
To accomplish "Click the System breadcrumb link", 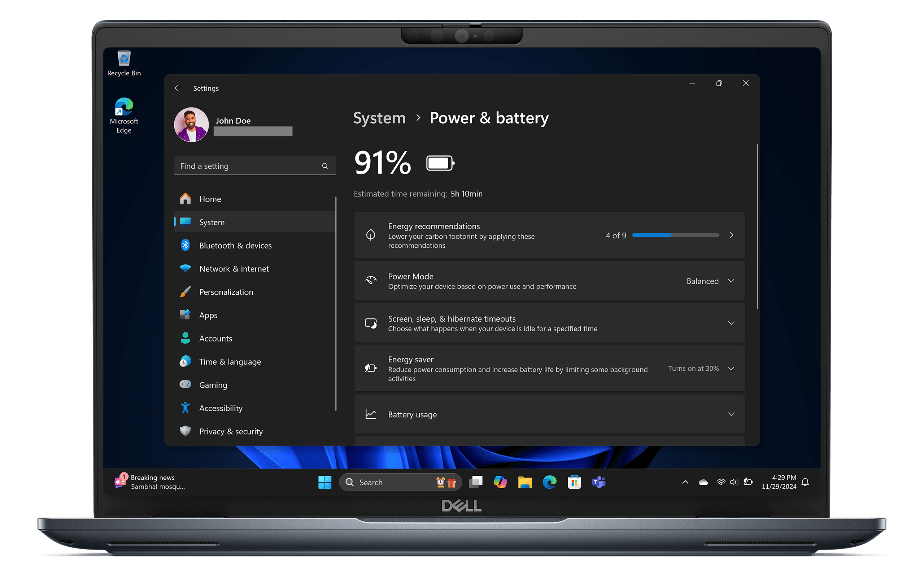I will pyautogui.click(x=379, y=118).
